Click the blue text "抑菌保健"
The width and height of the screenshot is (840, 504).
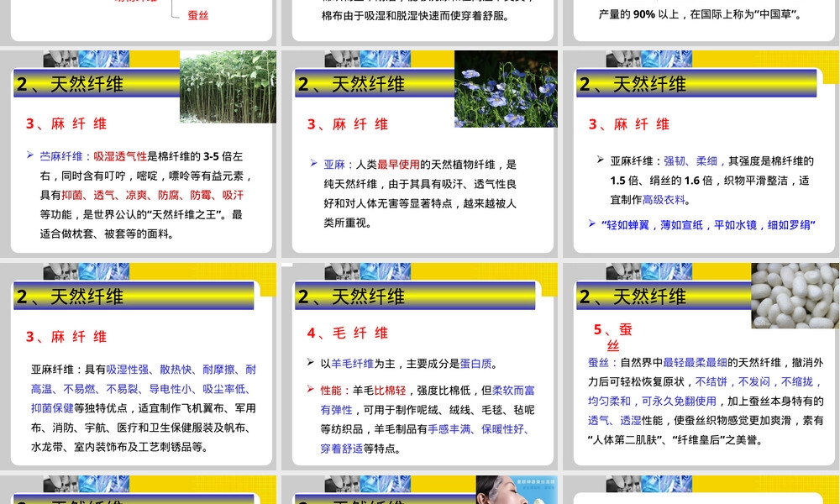click(52, 408)
